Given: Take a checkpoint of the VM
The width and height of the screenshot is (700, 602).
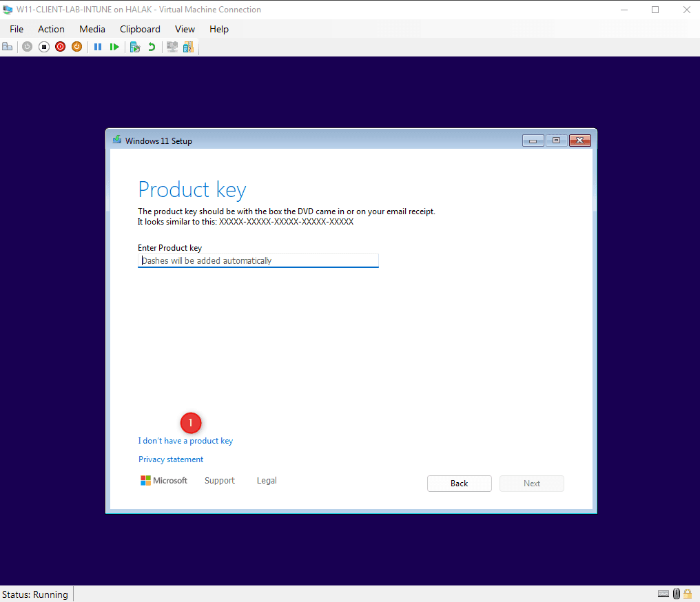Looking at the screenshot, I should tap(134, 46).
